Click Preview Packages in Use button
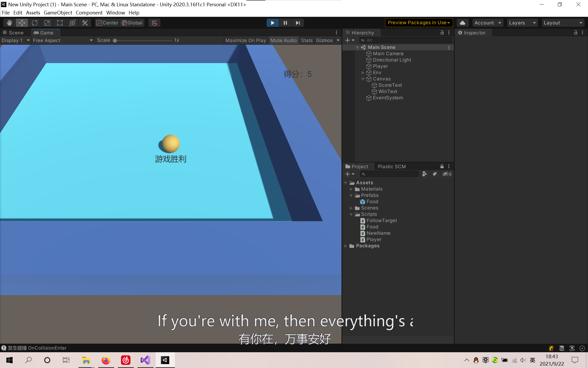 pos(419,23)
